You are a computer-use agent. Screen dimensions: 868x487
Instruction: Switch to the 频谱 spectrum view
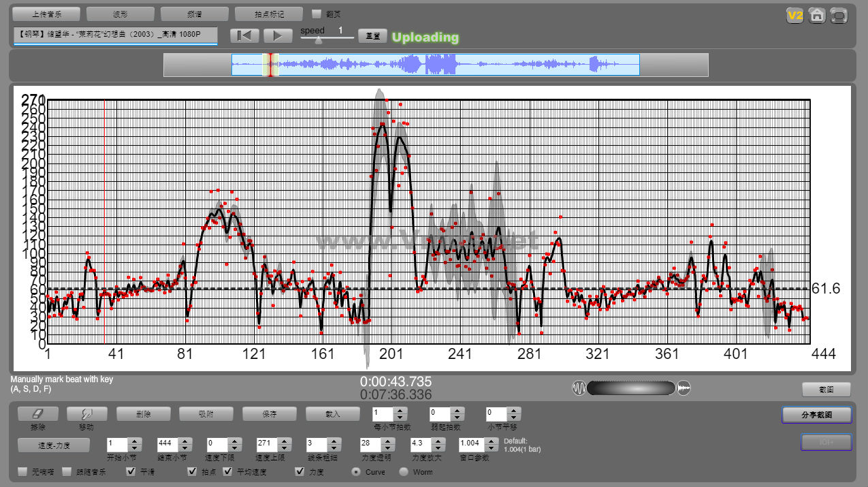pyautogui.click(x=195, y=14)
